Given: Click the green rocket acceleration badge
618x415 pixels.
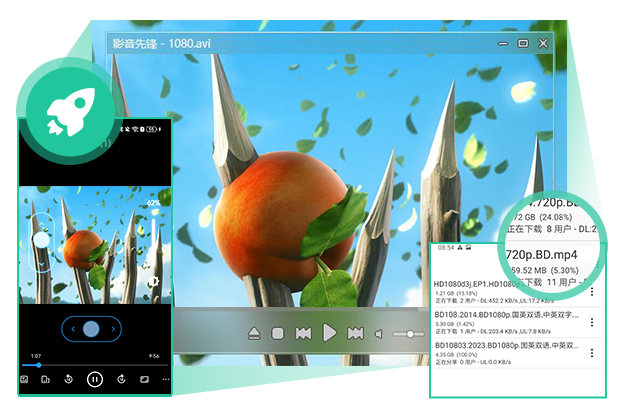Looking at the screenshot, I should [x=71, y=112].
